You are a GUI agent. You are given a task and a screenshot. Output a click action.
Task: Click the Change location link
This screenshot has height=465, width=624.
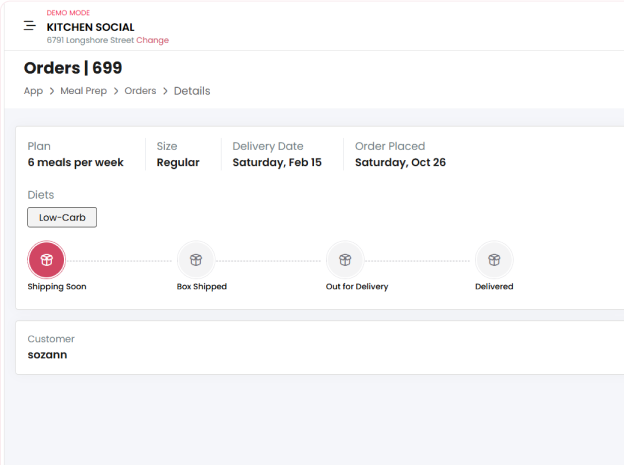153,41
